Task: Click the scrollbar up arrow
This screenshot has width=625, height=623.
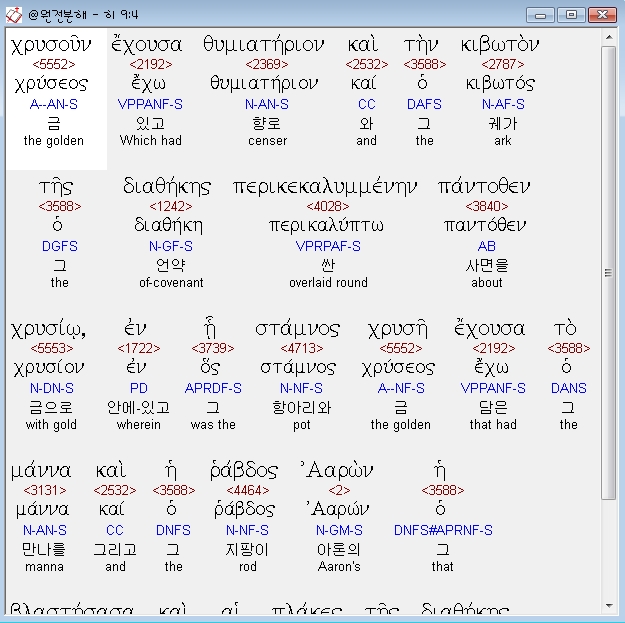Action: [x=609, y=37]
